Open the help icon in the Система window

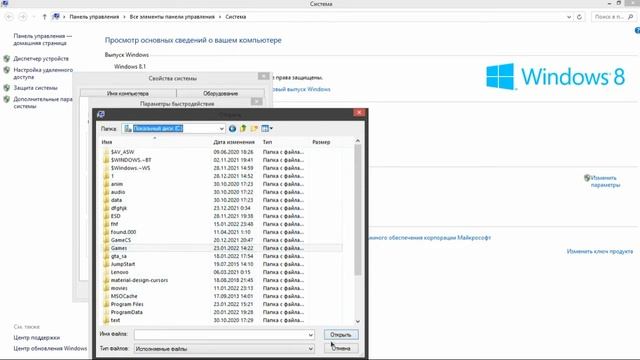[637, 31]
